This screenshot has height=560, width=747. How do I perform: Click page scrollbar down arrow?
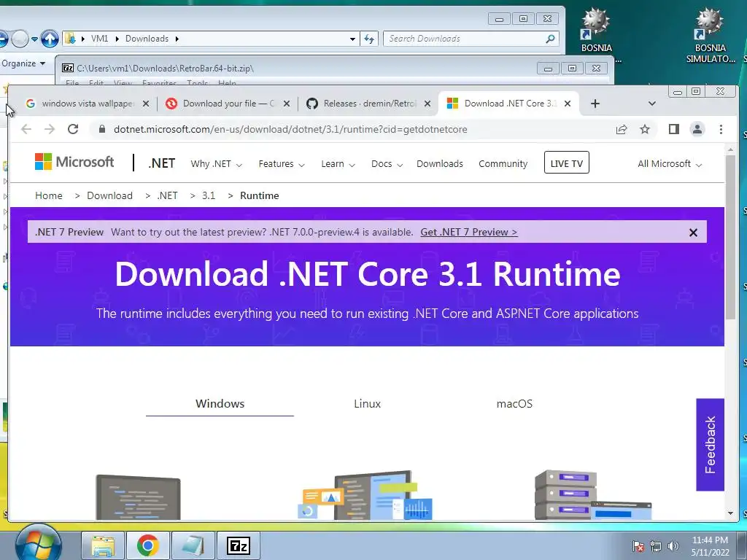[730, 513]
